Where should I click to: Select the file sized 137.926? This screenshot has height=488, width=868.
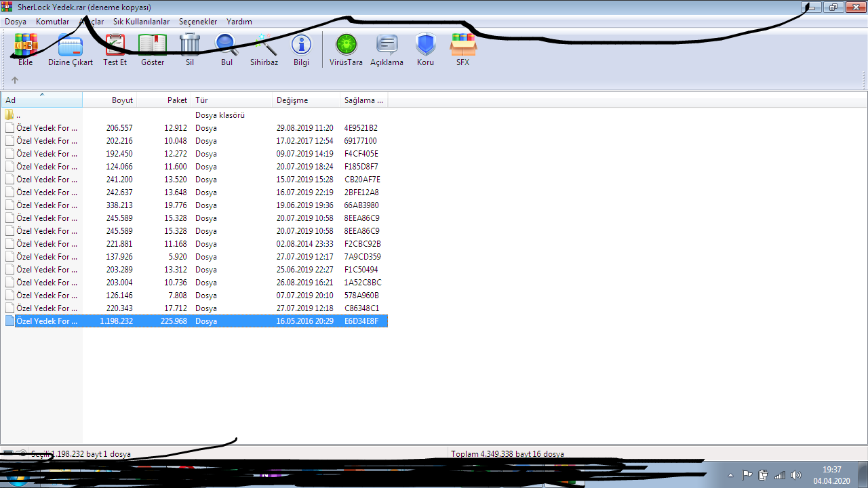pos(195,257)
